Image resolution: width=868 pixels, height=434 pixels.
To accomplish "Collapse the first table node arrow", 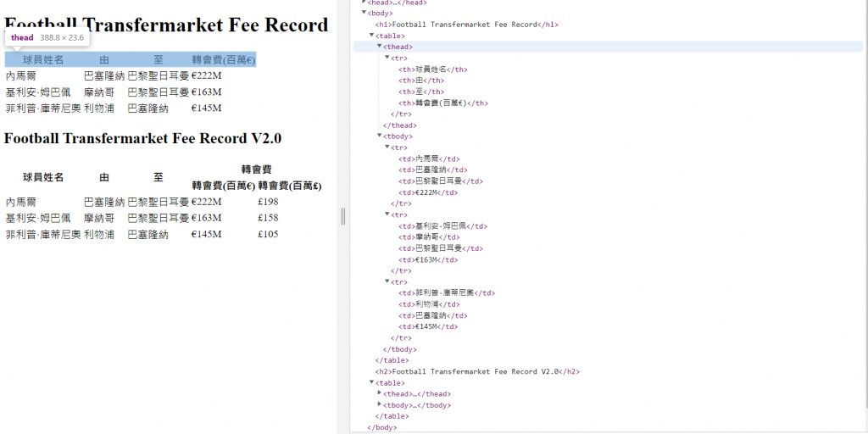I will (x=372, y=36).
